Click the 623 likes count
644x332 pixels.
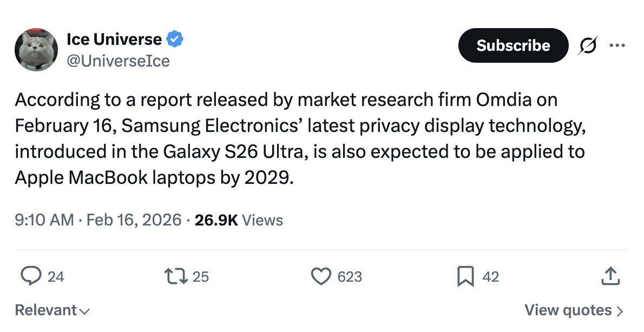click(350, 276)
